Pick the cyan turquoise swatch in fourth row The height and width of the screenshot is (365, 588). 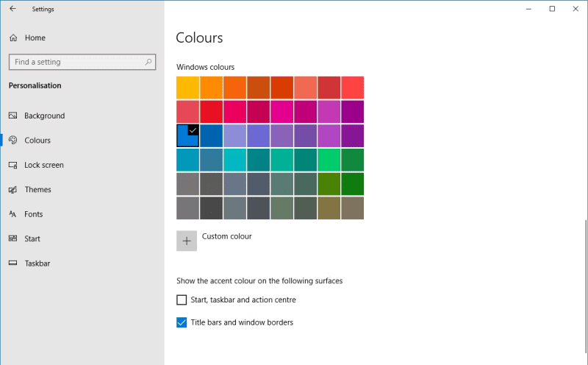click(234, 160)
